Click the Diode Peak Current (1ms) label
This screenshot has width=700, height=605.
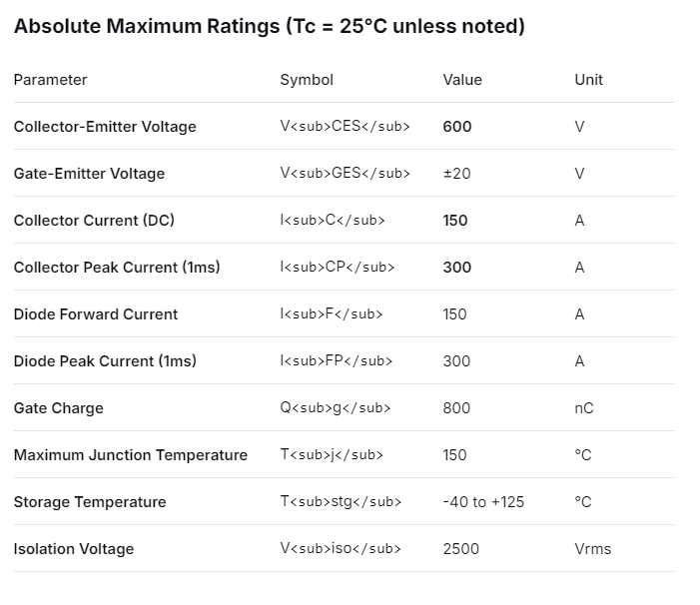coord(105,361)
